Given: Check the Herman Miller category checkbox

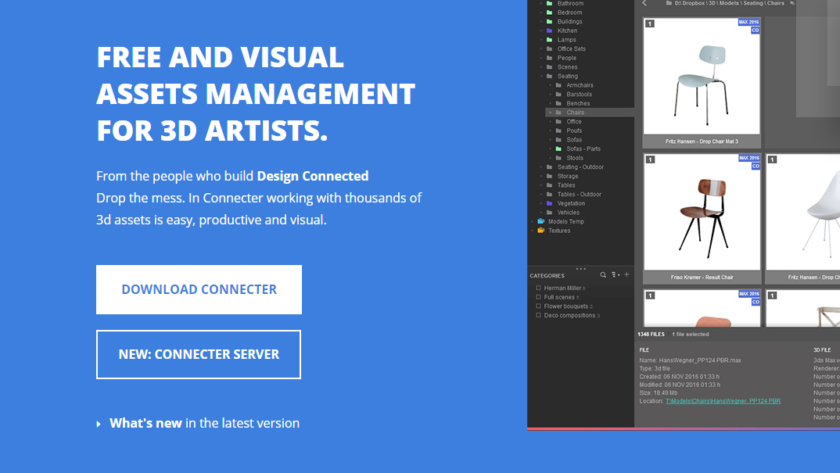Looking at the screenshot, I should 539,288.
